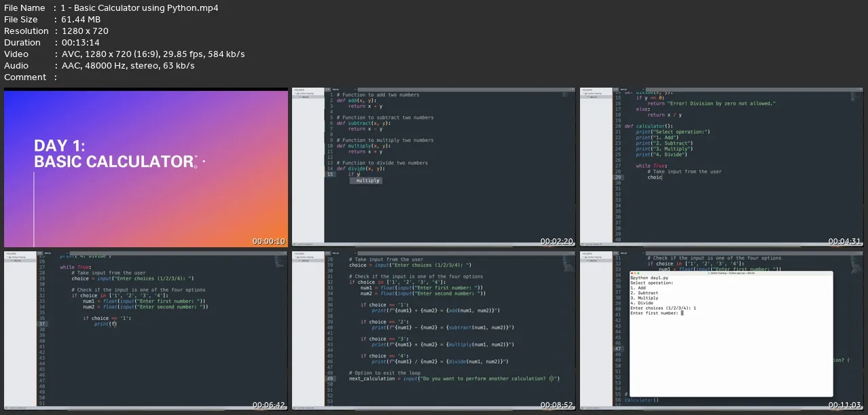Click line number 15 in the 00:02:20 frame
The width and height of the screenshot is (868, 415).
pos(330,175)
